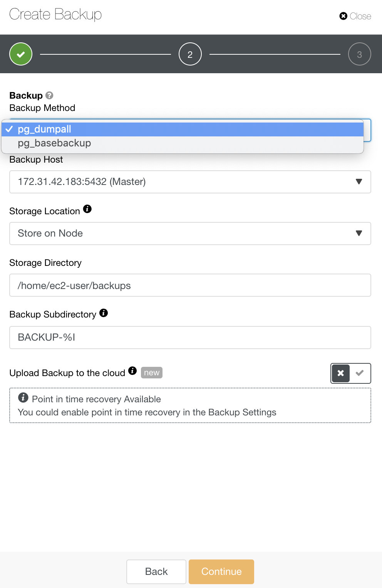Disable cloud upload with the X toggle
Screen dimensions: 382x588
pyautogui.click(x=341, y=373)
